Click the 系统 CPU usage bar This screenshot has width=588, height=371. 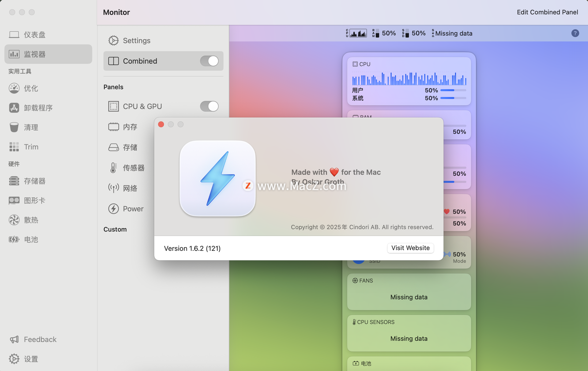(x=453, y=98)
